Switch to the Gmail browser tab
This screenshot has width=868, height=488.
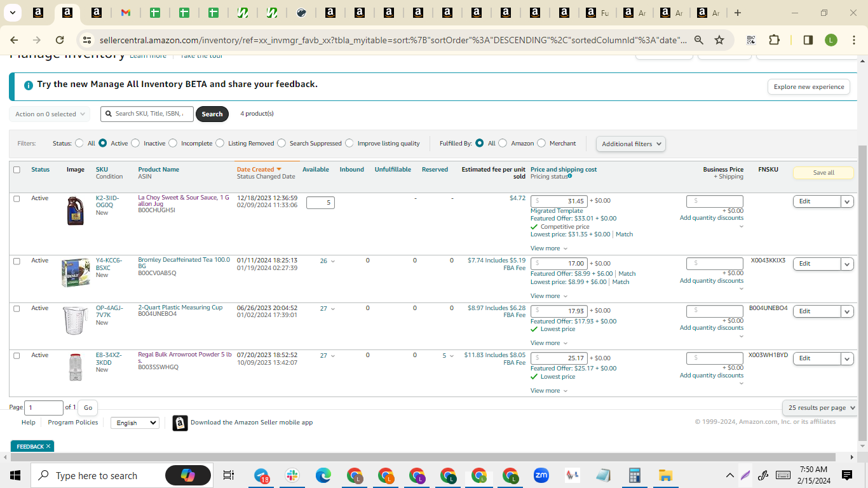tap(125, 13)
